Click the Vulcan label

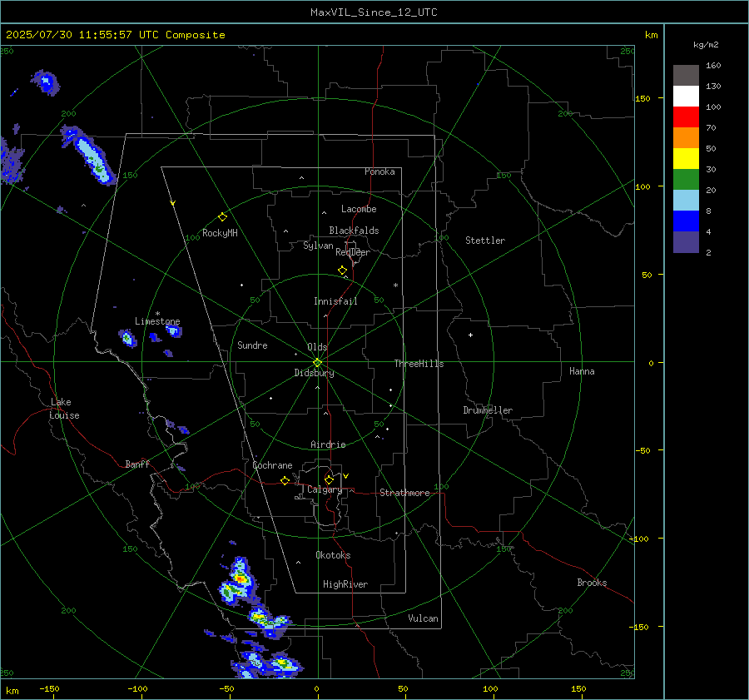(423, 618)
